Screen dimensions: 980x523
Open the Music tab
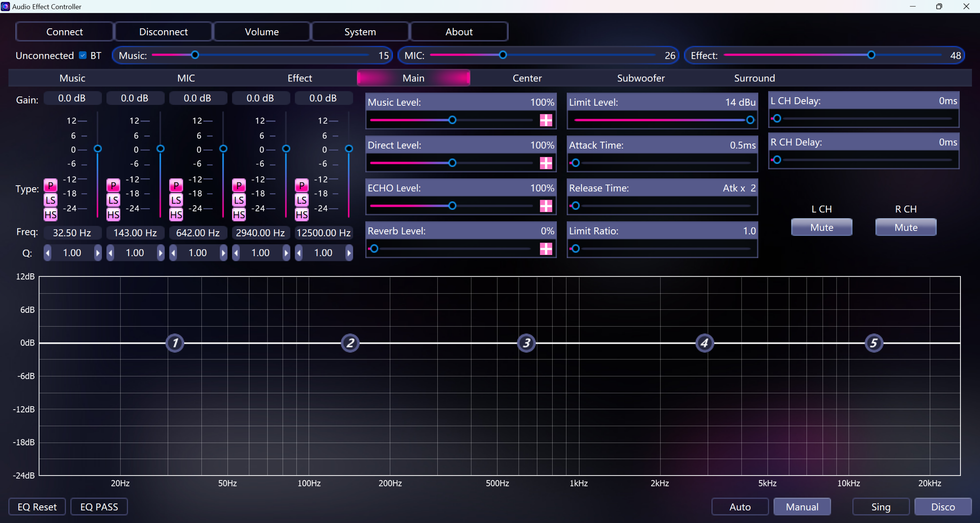point(72,78)
